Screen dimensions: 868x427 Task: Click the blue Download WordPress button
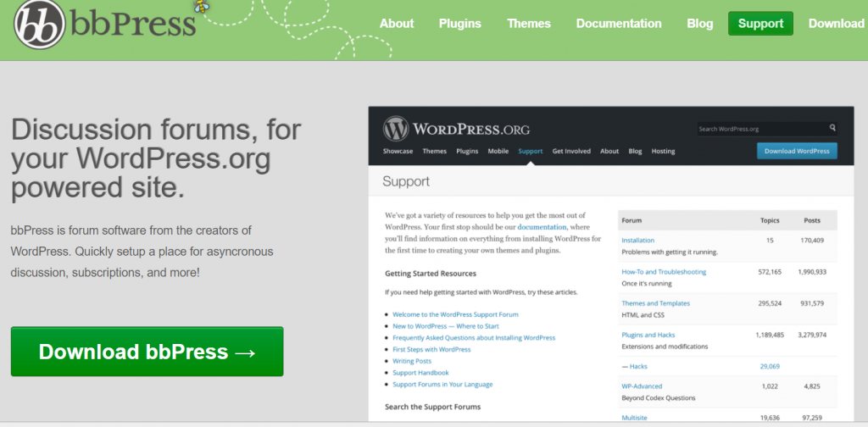point(797,151)
